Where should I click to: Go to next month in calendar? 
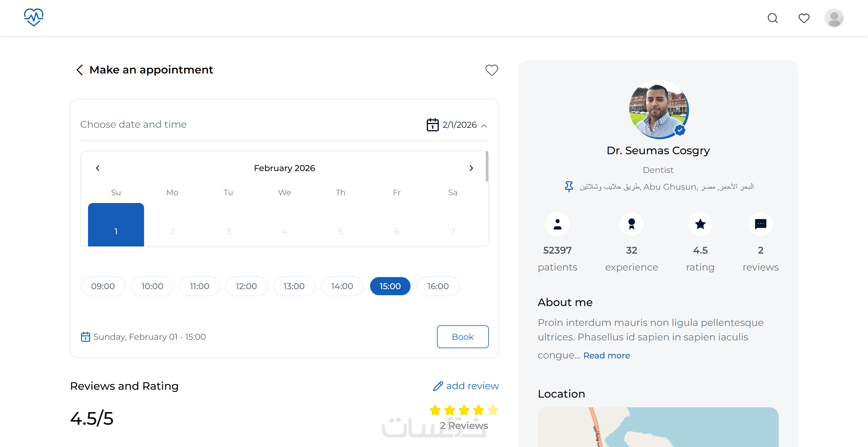point(471,168)
